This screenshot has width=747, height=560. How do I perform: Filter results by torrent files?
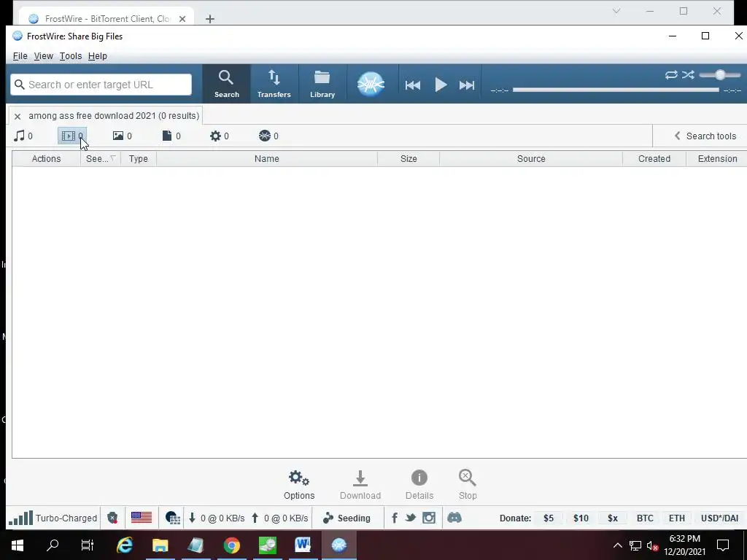coord(268,136)
